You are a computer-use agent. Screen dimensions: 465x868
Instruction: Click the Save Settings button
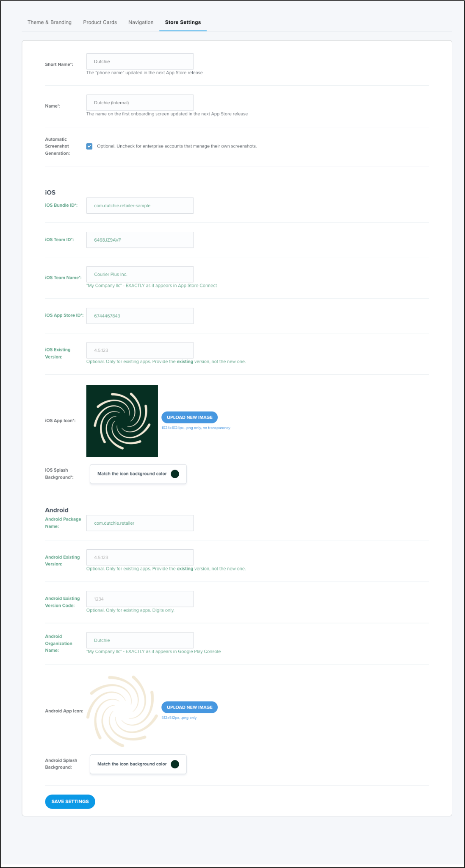point(70,801)
